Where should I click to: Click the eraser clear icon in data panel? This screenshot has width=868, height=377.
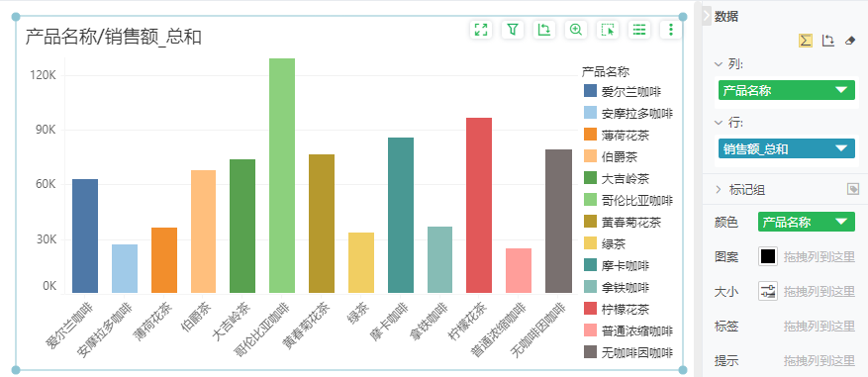point(850,41)
